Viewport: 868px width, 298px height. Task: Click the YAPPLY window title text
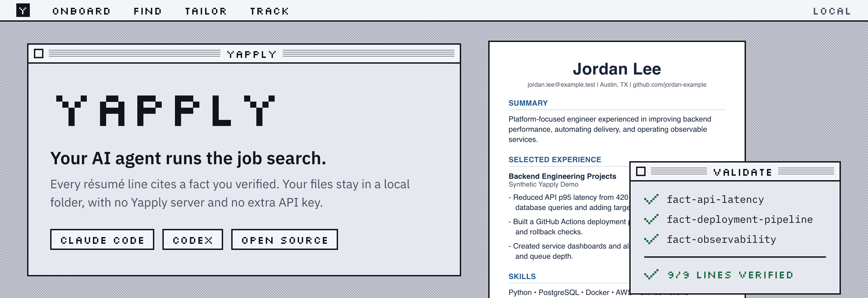click(x=252, y=54)
